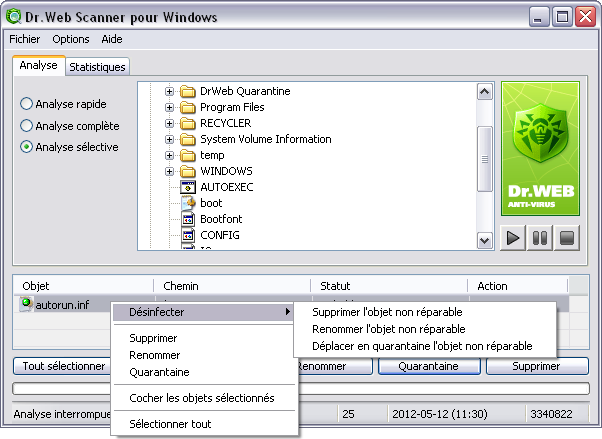The image size is (602, 439).
Task: Choose Déplacer en quarantaine l'objet non réparable
Action: (425, 346)
